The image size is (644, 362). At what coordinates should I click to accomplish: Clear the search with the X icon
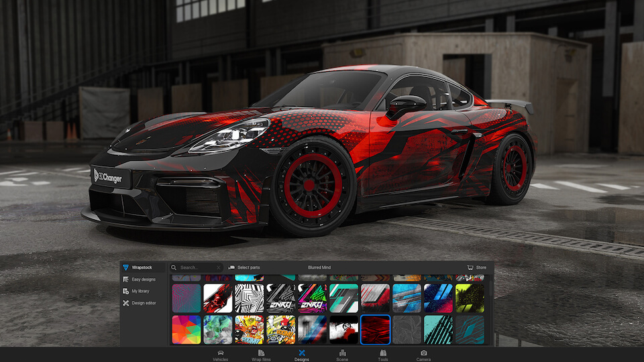pyautogui.click(x=219, y=267)
